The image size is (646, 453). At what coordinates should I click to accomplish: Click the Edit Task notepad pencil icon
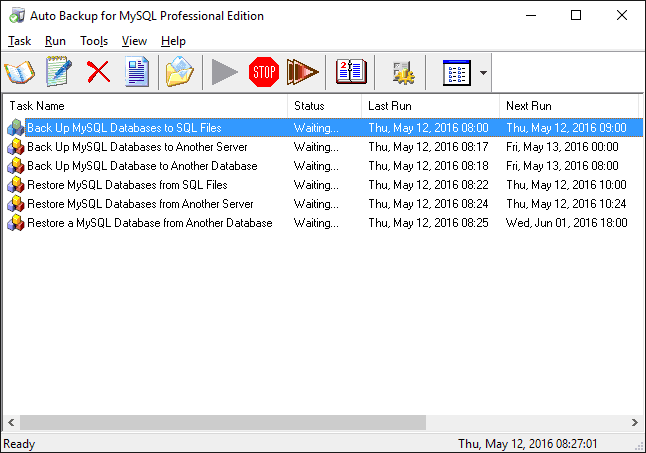[59, 72]
